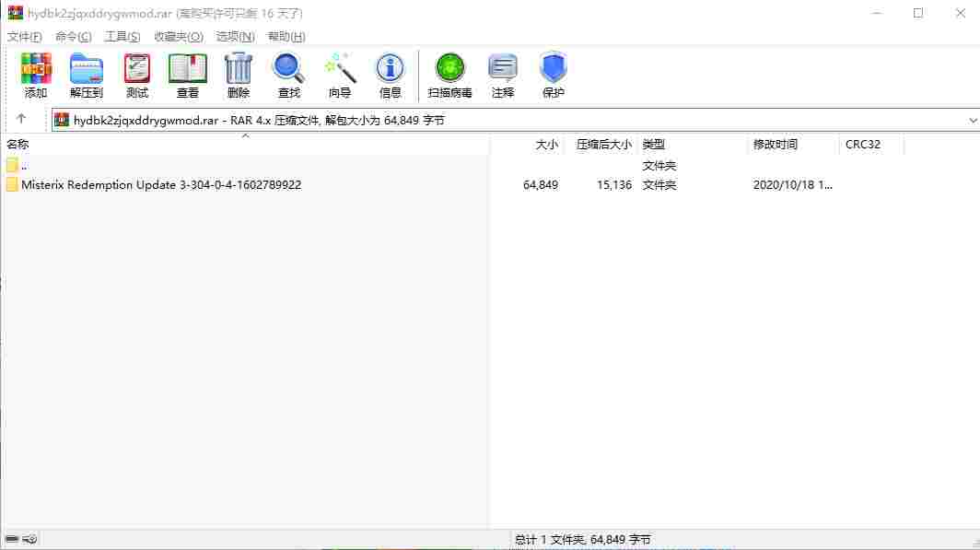Click the 文件夹 type of Misterix row

click(x=659, y=184)
